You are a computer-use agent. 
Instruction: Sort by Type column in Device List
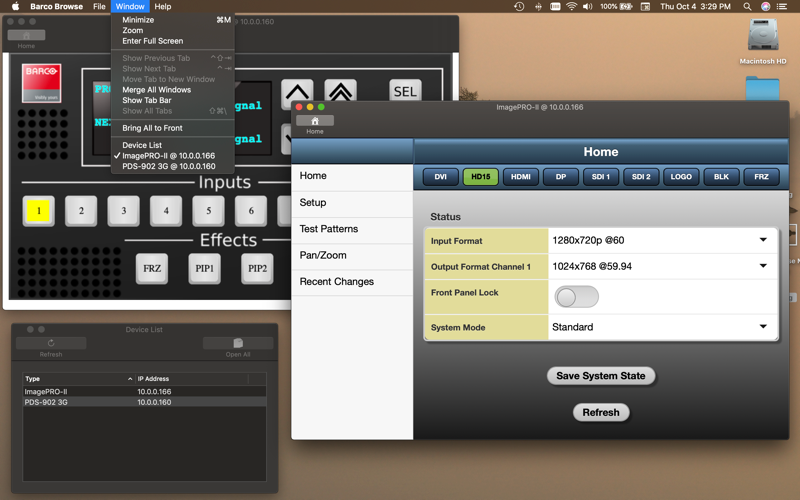(x=79, y=379)
